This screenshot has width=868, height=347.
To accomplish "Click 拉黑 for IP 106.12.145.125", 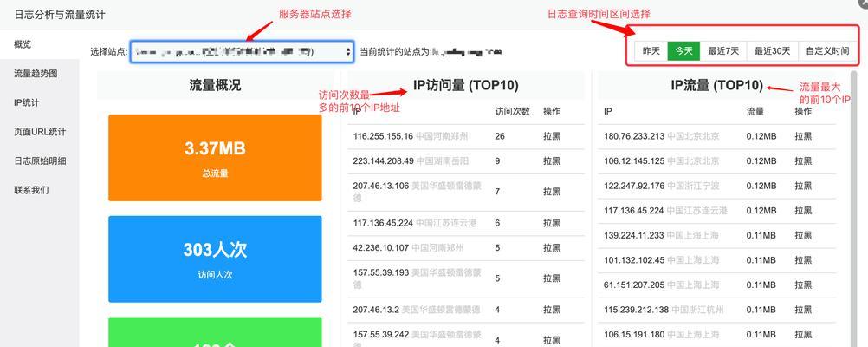I will tap(803, 160).
